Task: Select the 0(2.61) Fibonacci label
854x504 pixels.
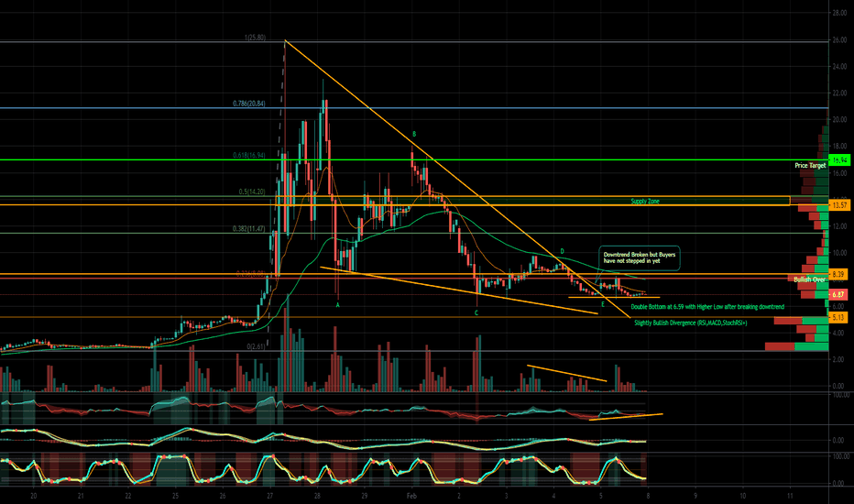Action: click(256, 346)
